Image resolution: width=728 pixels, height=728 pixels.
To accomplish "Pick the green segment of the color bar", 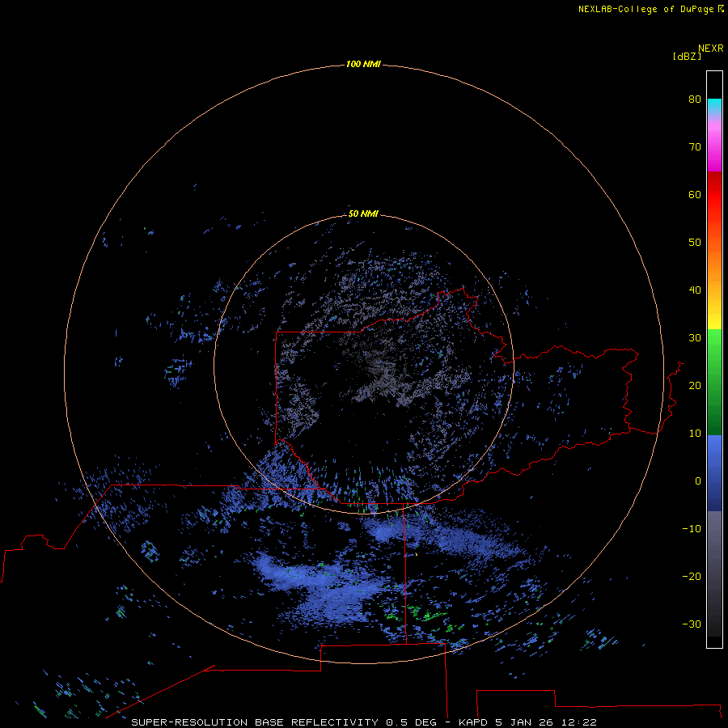I will (x=714, y=382).
